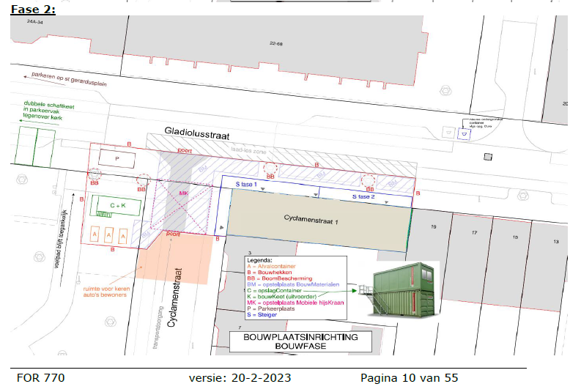Click the small gray square right of Gladiolusstraat
Screen dimensions: 581x392
[x=489, y=157]
